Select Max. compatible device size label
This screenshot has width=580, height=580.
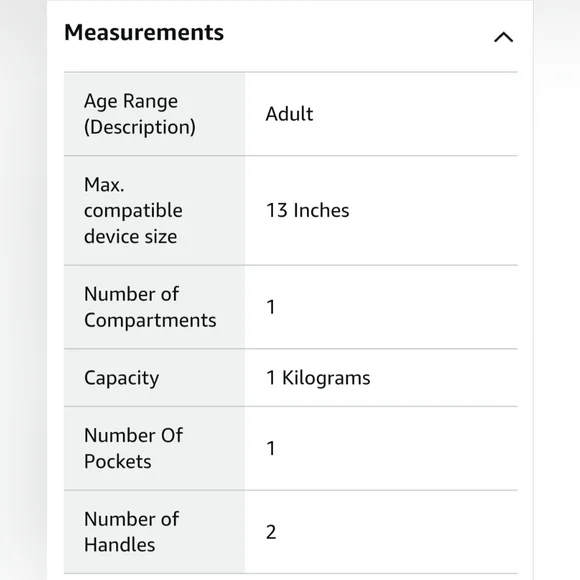tap(133, 210)
